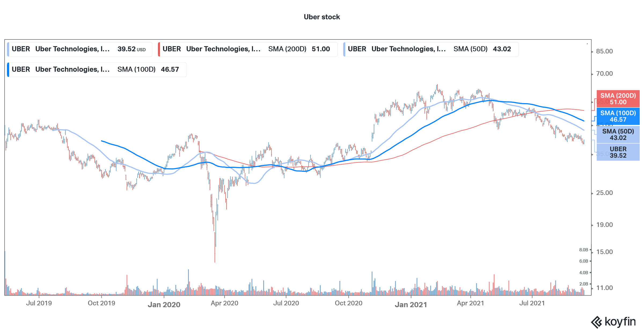The width and height of the screenshot is (644, 333).
Task: Click the Jan 2020 date label
Action: [164, 305]
